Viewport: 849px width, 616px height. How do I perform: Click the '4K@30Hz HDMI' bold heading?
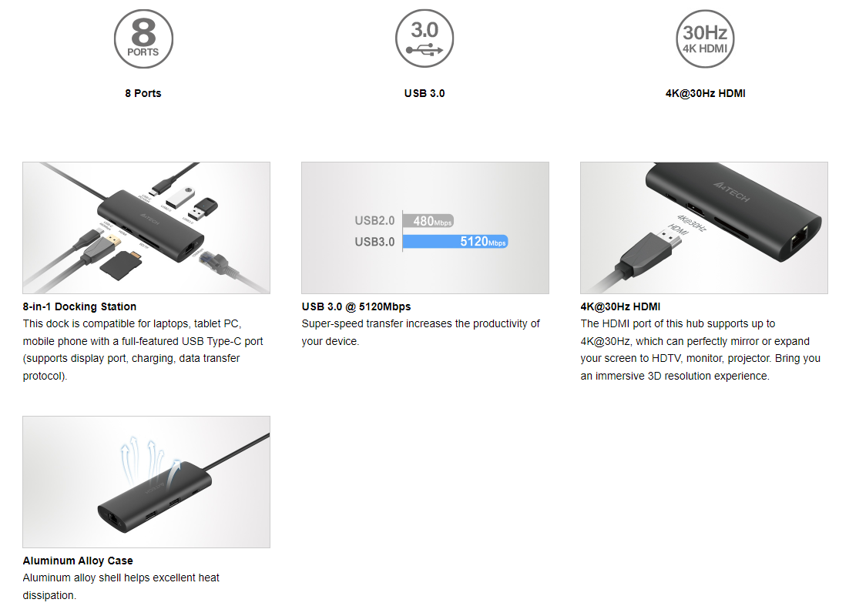620,306
